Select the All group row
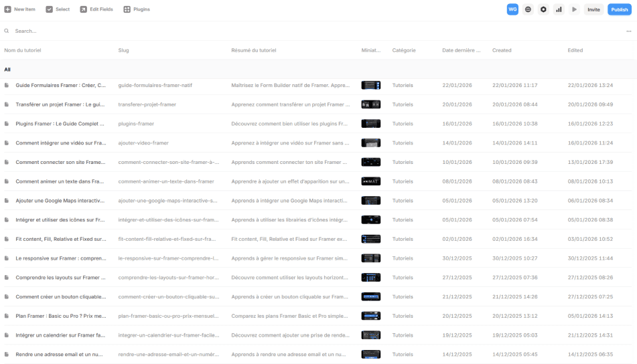The width and height of the screenshot is (637, 364). click(x=319, y=70)
